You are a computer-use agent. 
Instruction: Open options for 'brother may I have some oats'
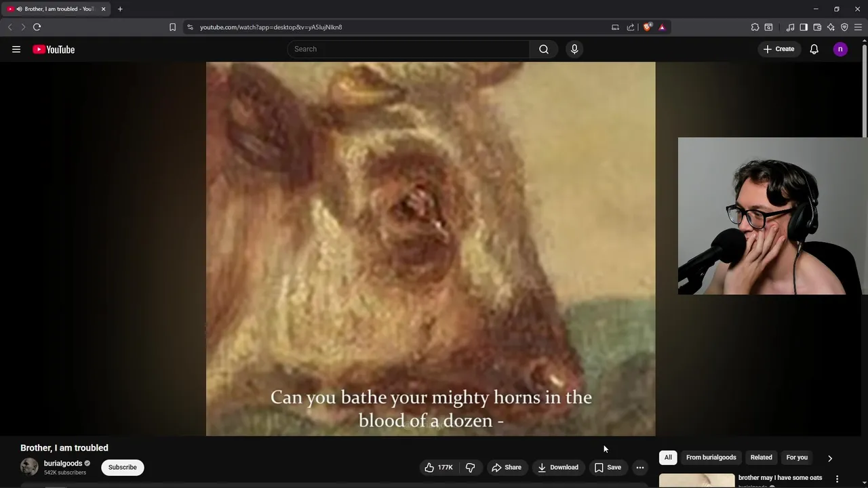click(837, 479)
